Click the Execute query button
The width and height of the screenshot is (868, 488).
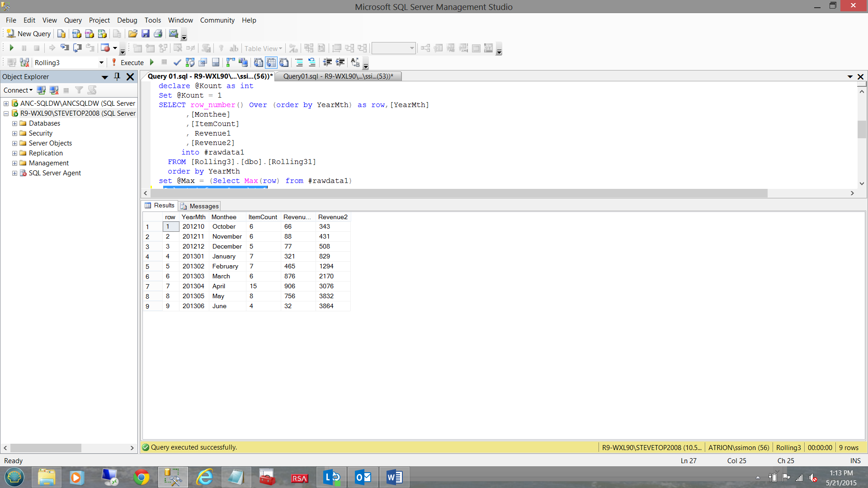(x=128, y=62)
